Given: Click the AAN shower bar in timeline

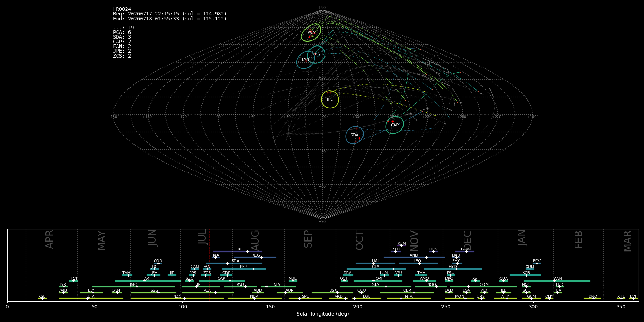Looking at the screenshot, I should point(557,281).
